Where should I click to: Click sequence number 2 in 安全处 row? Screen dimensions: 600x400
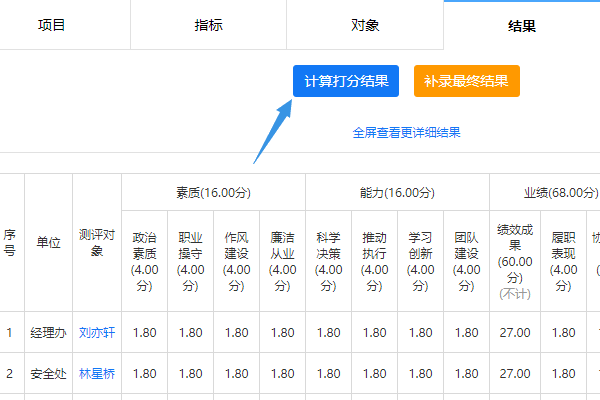click(x=10, y=374)
